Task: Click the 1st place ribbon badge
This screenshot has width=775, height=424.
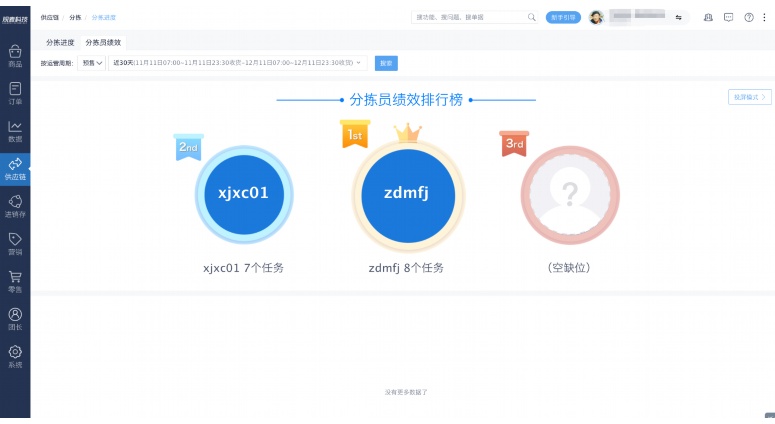Action: [x=355, y=134]
